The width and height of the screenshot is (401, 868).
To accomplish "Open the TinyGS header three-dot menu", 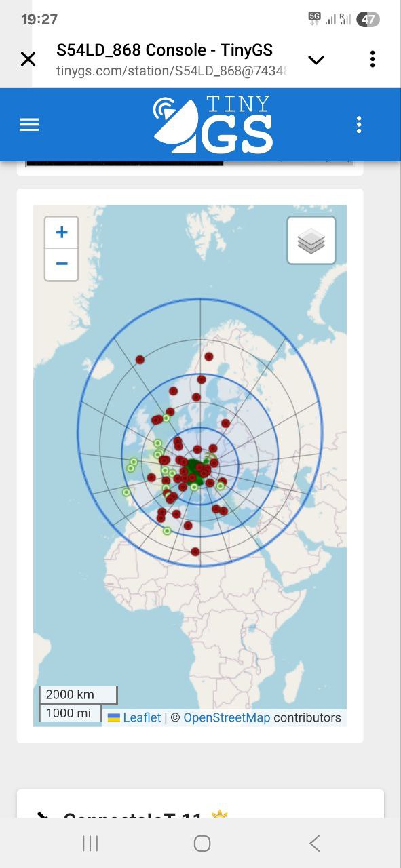I will pyautogui.click(x=359, y=125).
